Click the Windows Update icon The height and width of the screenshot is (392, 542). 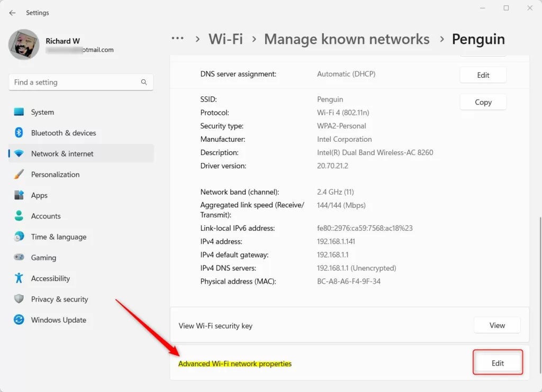[19, 320]
